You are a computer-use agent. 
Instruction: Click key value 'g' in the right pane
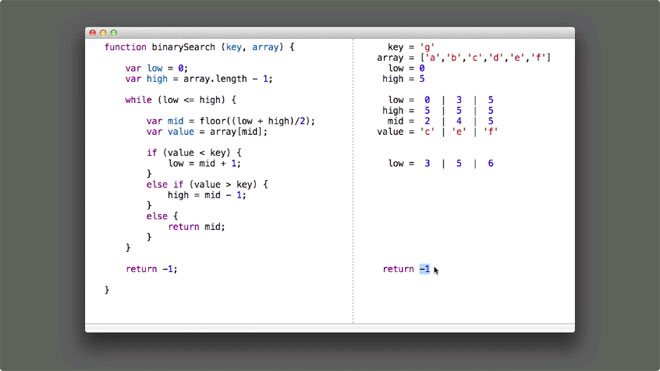(x=427, y=47)
